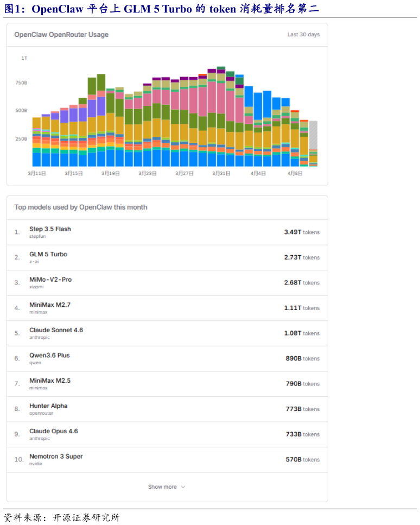Click the 3月15日 axis label
Image resolution: width=420 pixels, height=525 pixels.
[x=74, y=173]
